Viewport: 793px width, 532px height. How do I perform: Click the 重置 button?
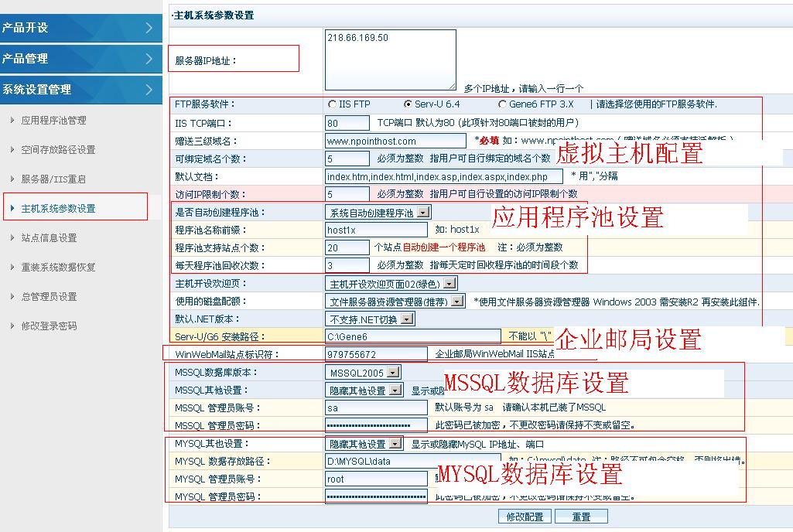[x=581, y=517]
